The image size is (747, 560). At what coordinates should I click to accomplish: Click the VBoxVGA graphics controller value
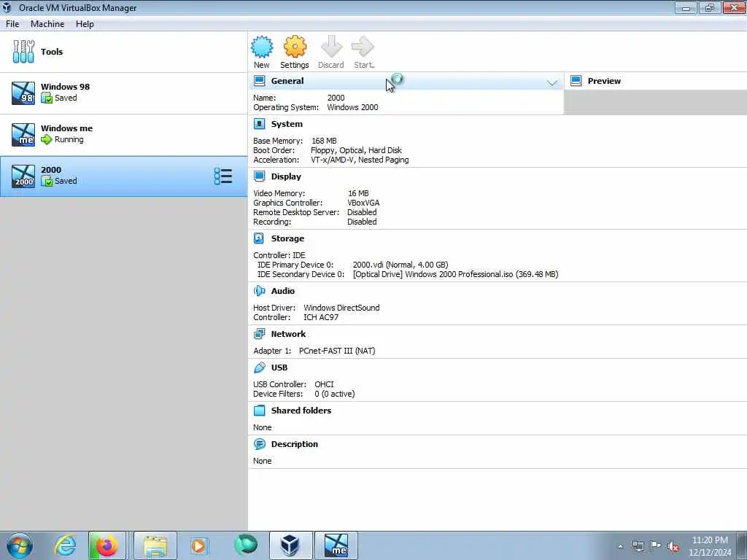click(x=363, y=203)
